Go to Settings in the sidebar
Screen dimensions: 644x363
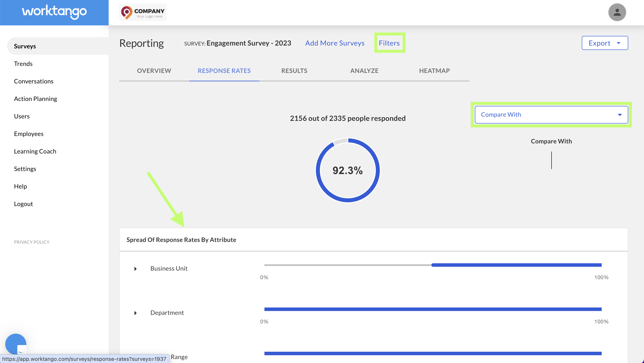click(25, 169)
